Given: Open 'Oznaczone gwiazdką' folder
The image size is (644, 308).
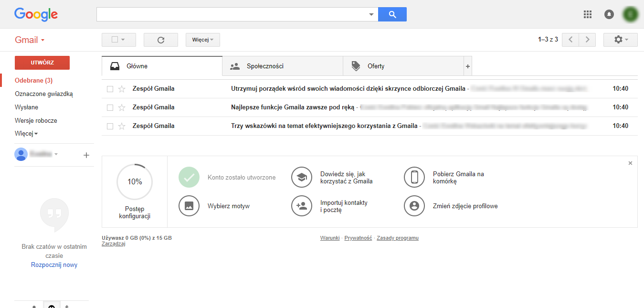Looking at the screenshot, I should pos(44,94).
